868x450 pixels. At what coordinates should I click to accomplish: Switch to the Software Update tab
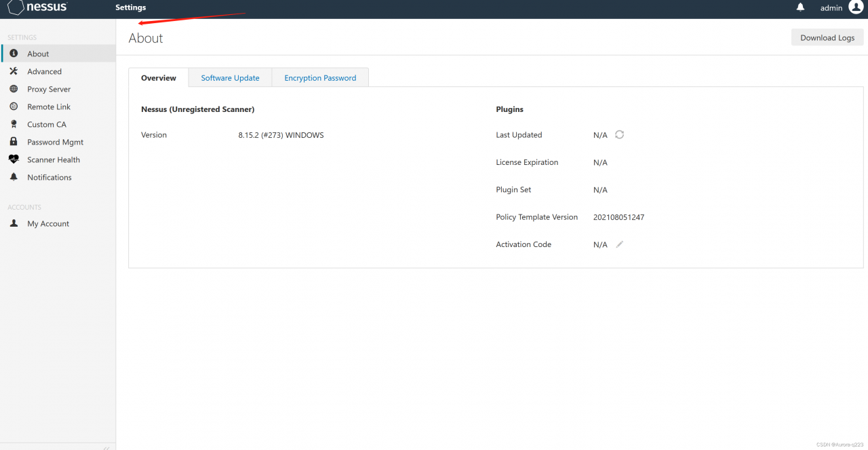point(230,78)
